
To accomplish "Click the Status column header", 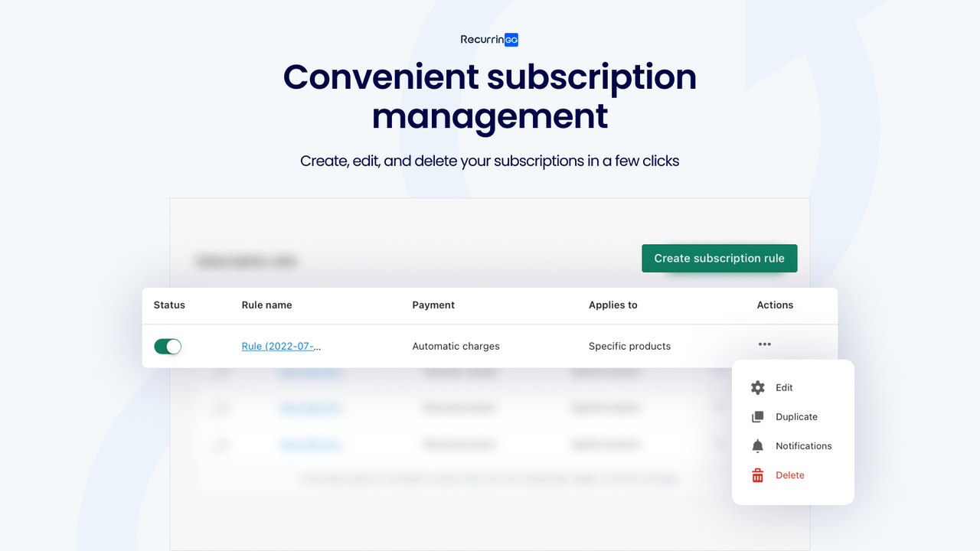I will click(169, 305).
